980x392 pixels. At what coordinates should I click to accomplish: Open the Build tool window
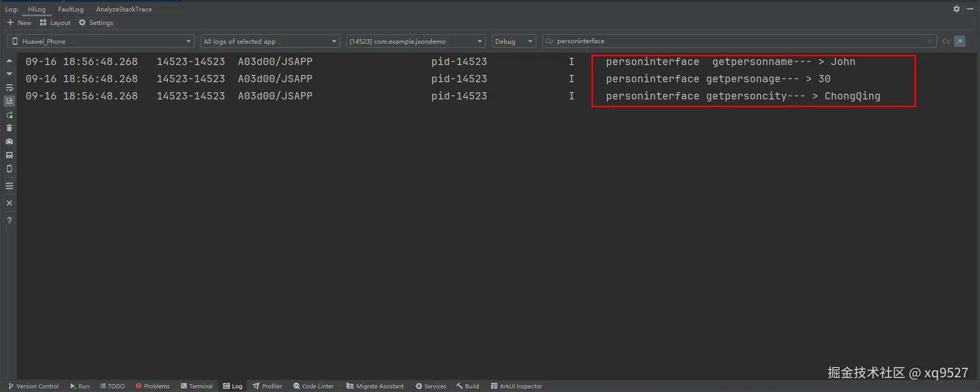point(468,386)
